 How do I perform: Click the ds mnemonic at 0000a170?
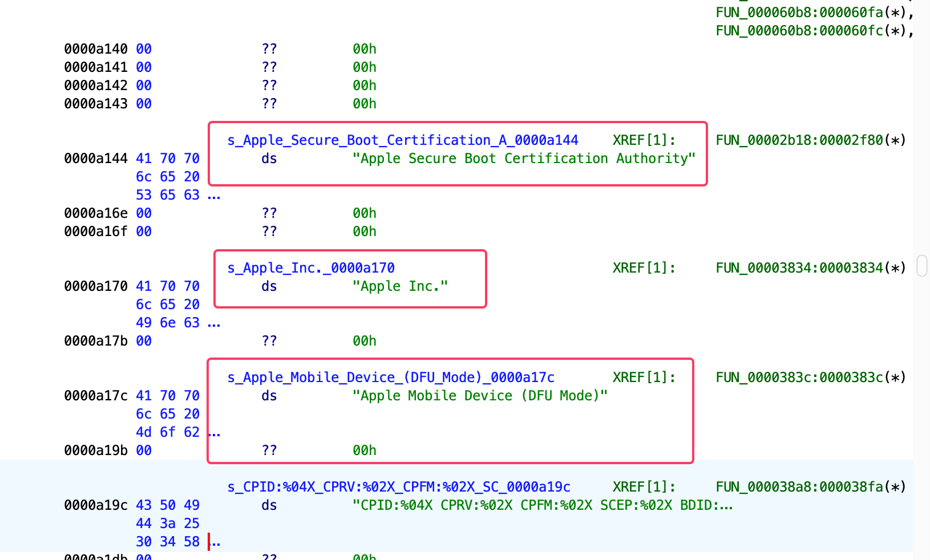tap(269, 286)
